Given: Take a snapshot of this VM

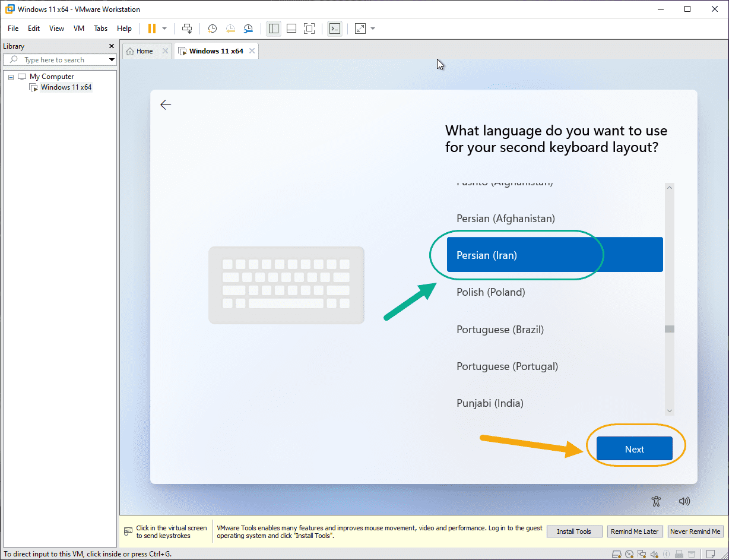Looking at the screenshot, I should pos(212,29).
